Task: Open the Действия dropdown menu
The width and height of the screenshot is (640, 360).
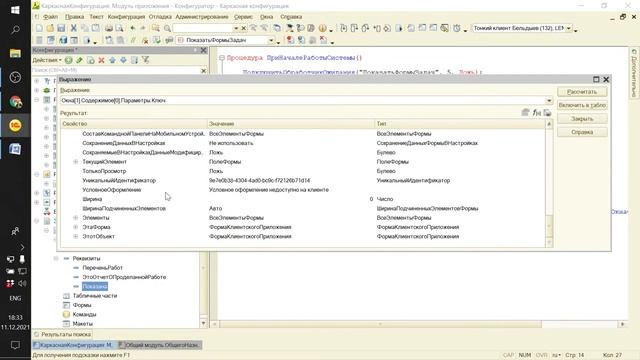Action: pos(47,60)
